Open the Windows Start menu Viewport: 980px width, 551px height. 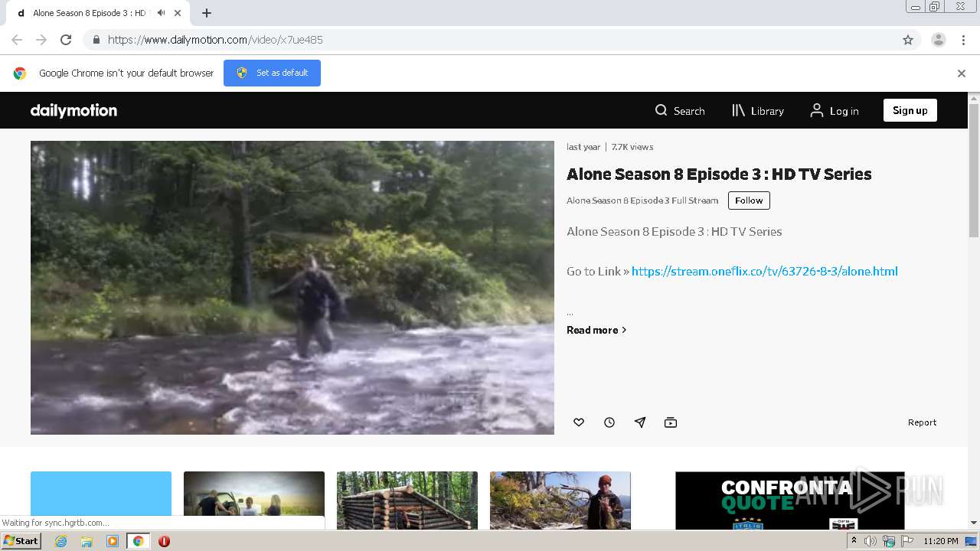coord(21,540)
